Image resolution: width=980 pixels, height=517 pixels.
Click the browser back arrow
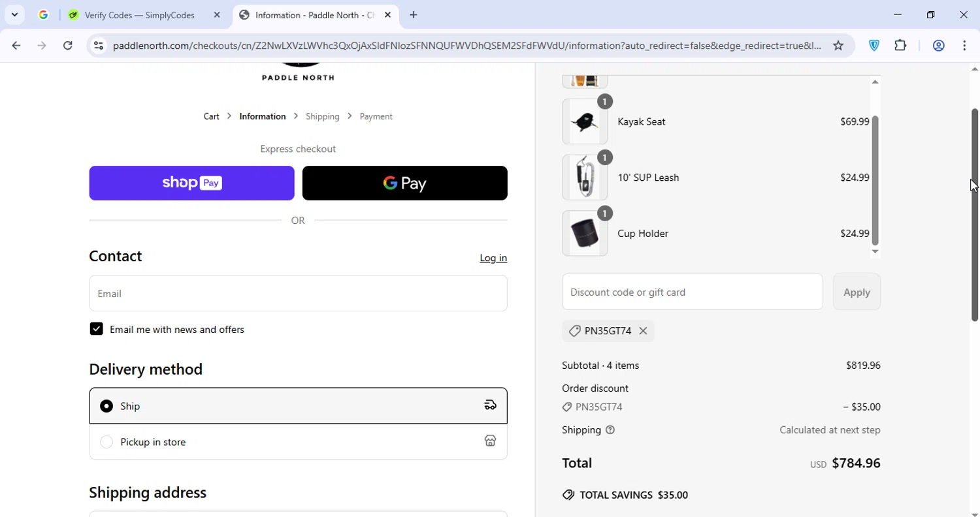16,46
